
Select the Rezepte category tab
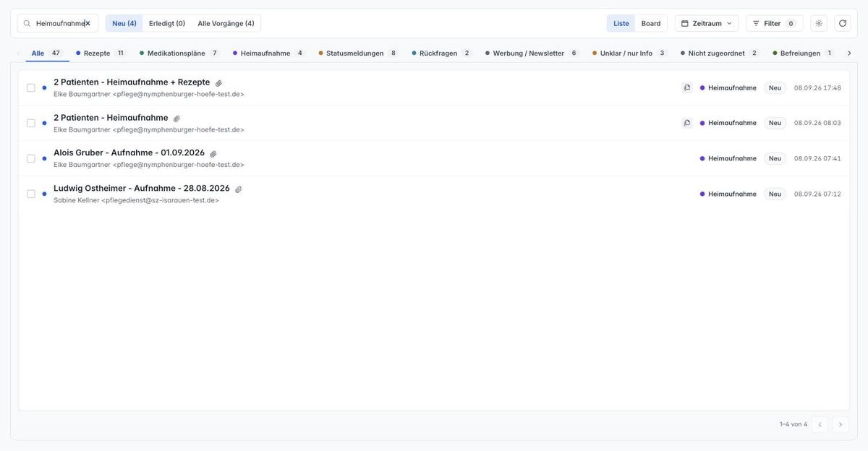[100, 53]
